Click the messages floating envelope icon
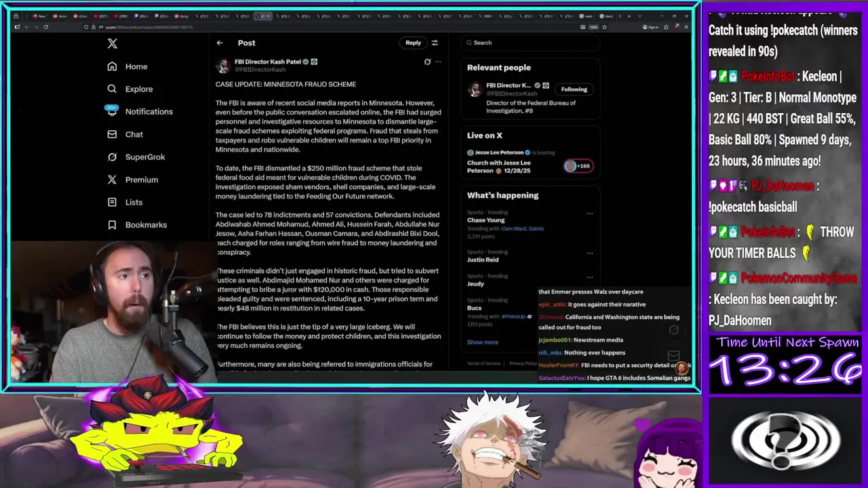 [673, 356]
